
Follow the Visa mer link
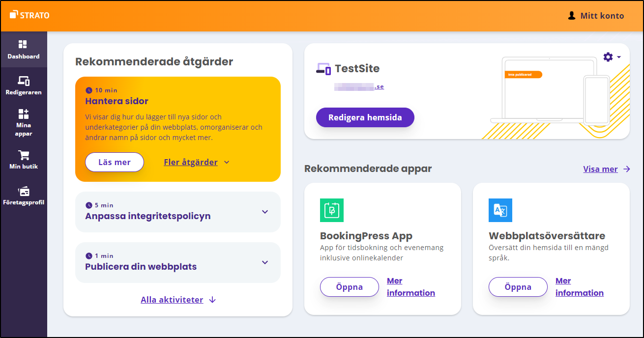coord(606,169)
